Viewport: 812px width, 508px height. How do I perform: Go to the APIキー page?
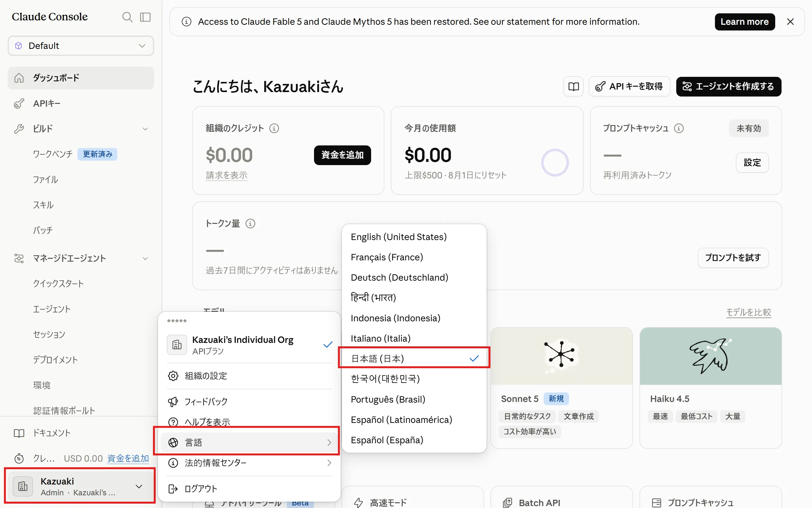(x=81, y=104)
